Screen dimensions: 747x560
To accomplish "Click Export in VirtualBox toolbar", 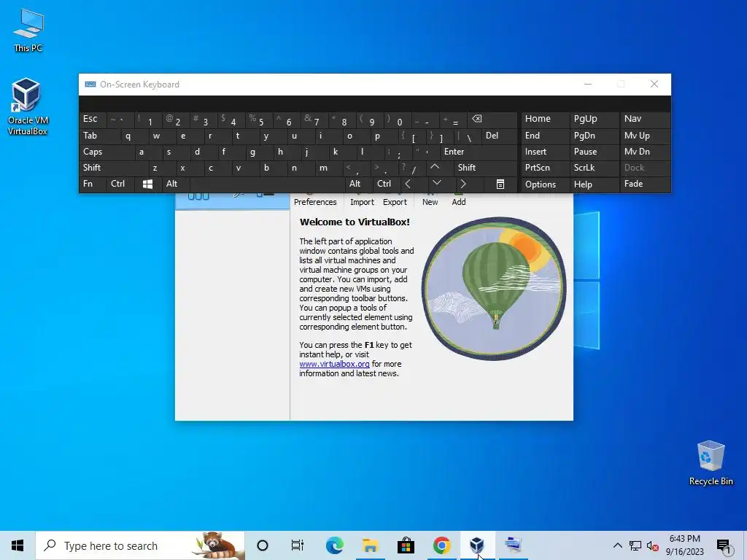I will [x=395, y=198].
